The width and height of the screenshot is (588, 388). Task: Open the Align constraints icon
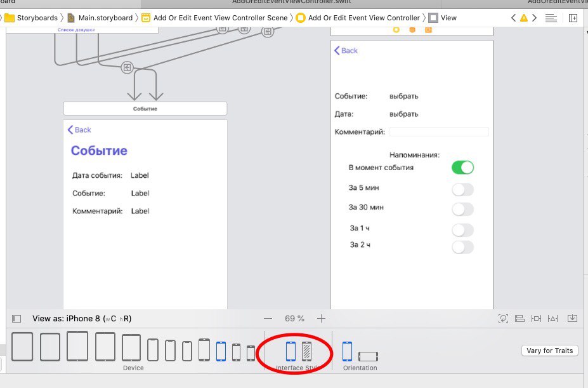[x=519, y=319]
